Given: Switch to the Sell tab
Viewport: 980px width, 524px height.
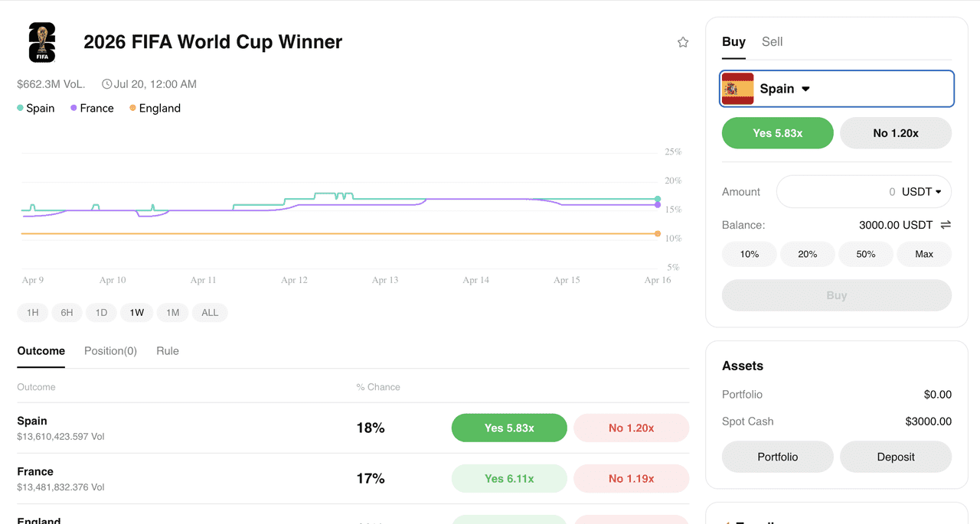Looking at the screenshot, I should tap(772, 42).
